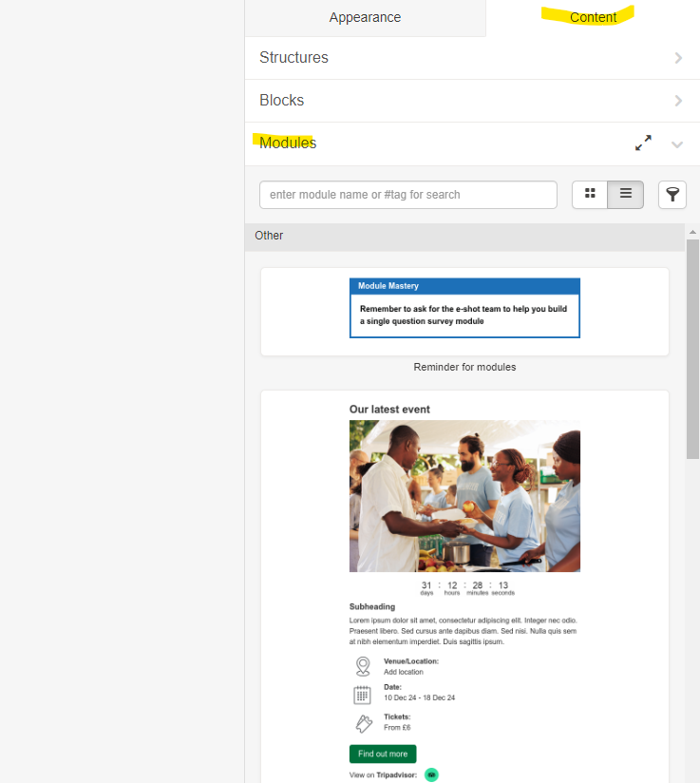Click the Tripadvisor logo icon
The image size is (700, 783).
pyautogui.click(x=431, y=774)
